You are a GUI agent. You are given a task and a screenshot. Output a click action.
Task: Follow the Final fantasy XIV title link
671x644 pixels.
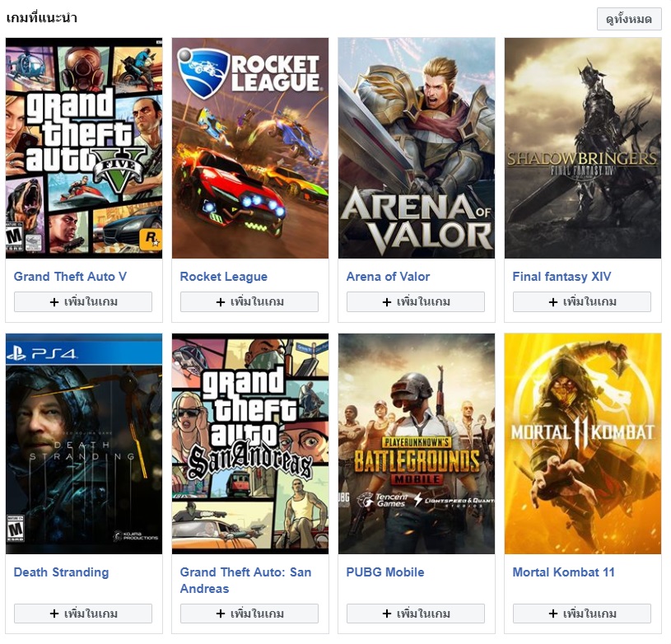(561, 277)
